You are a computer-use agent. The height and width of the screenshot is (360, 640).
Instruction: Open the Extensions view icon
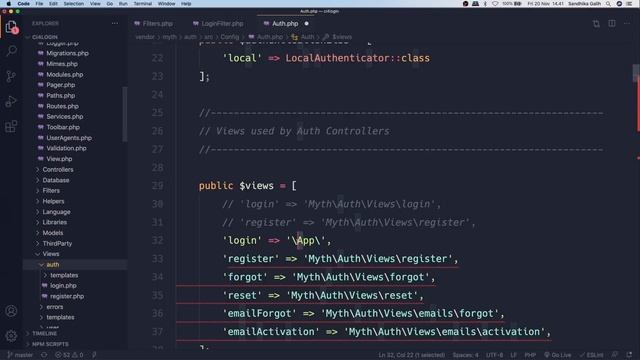pyautogui.click(x=11, y=126)
